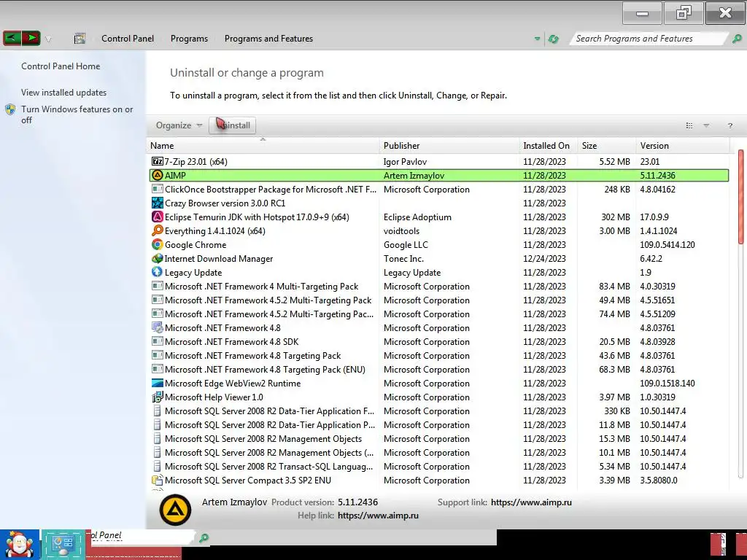Select the Crazy Browser icon
747x560 pixels.
pyautogui.click(x=158, y=203)
